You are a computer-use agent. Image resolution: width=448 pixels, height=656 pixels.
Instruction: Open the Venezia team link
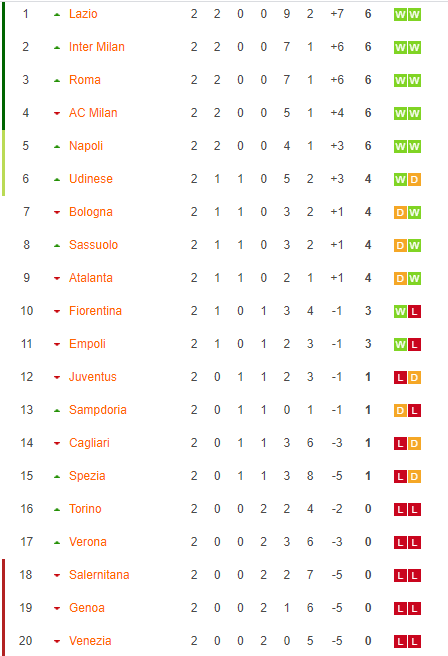[90, 641]
